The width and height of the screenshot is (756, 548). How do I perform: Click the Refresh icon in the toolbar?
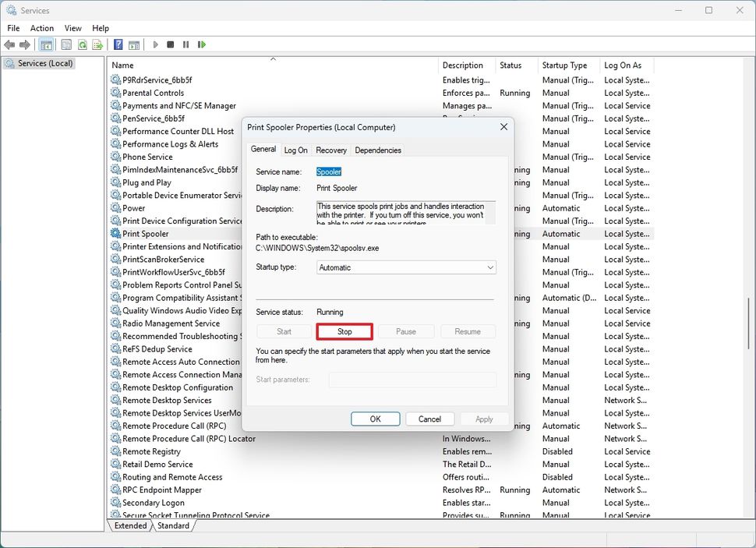[82, 44]
